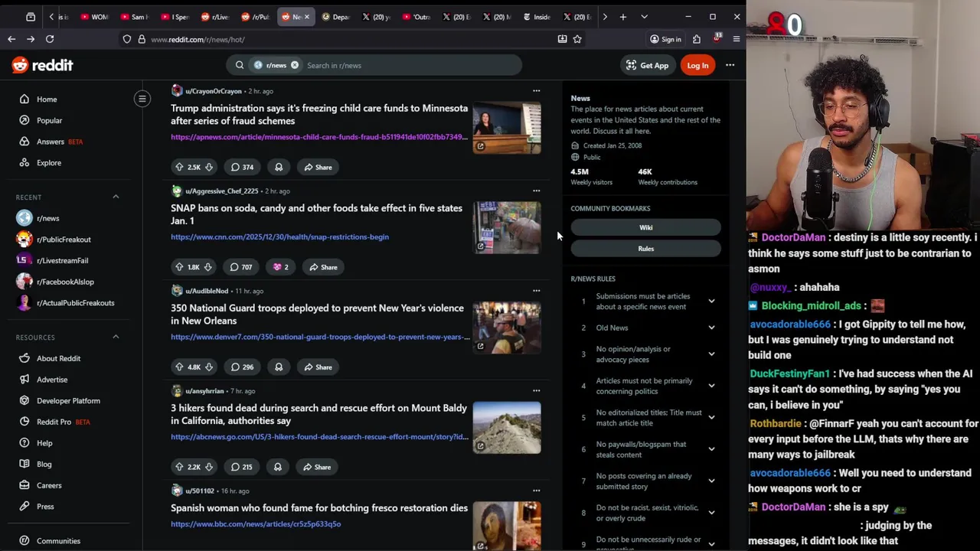Screen dimensions: 980x551
Task: Upvote the 350 National Guard troops post
Action: click(x=179, y=367)
